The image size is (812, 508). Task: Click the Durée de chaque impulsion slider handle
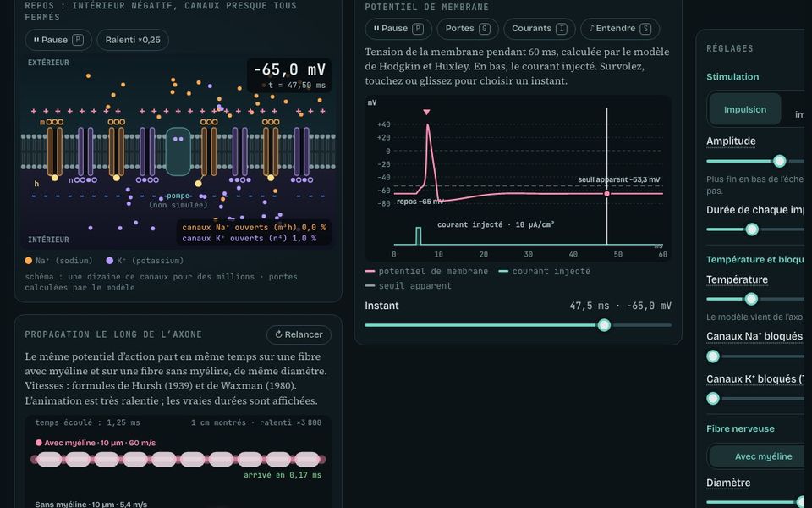click(752, 229)
